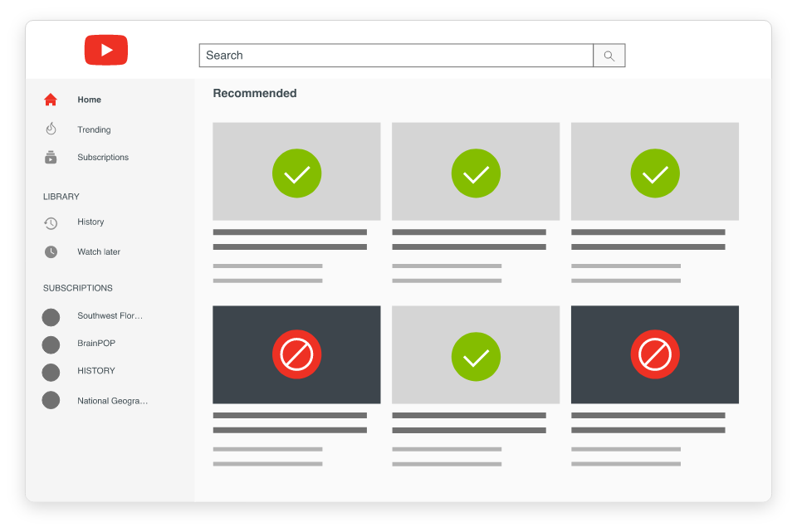The image size is (797, 532).
Task: Open last top-row video thumbnail with checkmark
Action: pyautogui.click(x=655, y=171)
